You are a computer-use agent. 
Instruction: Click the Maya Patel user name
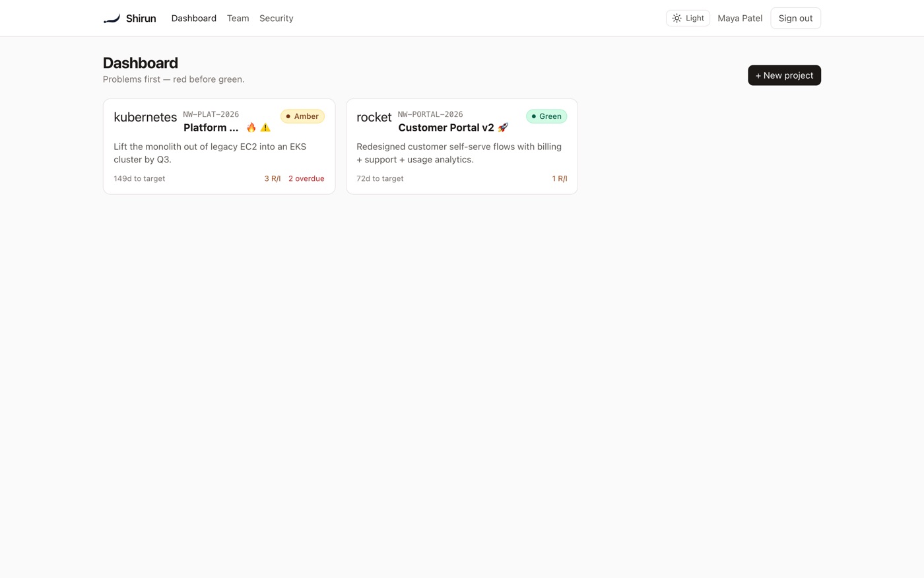tap(740, 18)
